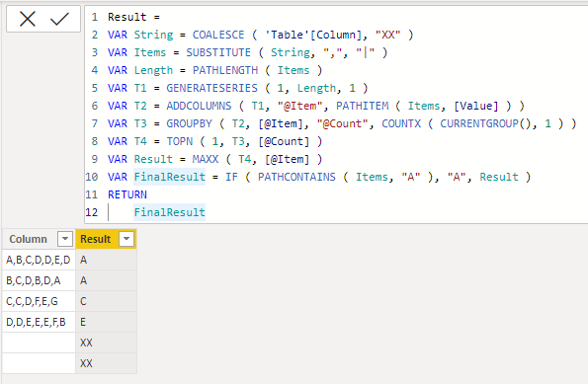Open the Result header filter dropdown

(x=126, y=239)
